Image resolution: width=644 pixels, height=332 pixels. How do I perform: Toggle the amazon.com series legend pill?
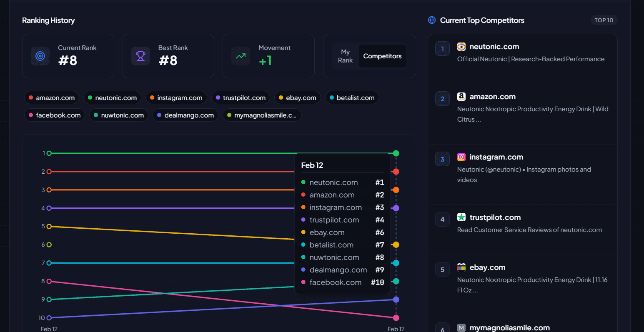click(x=52, y=97)
